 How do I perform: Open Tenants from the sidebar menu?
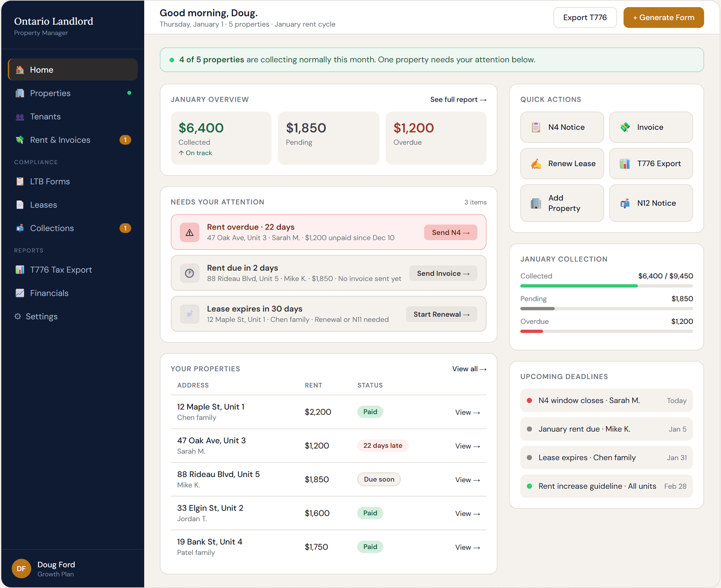45,116
